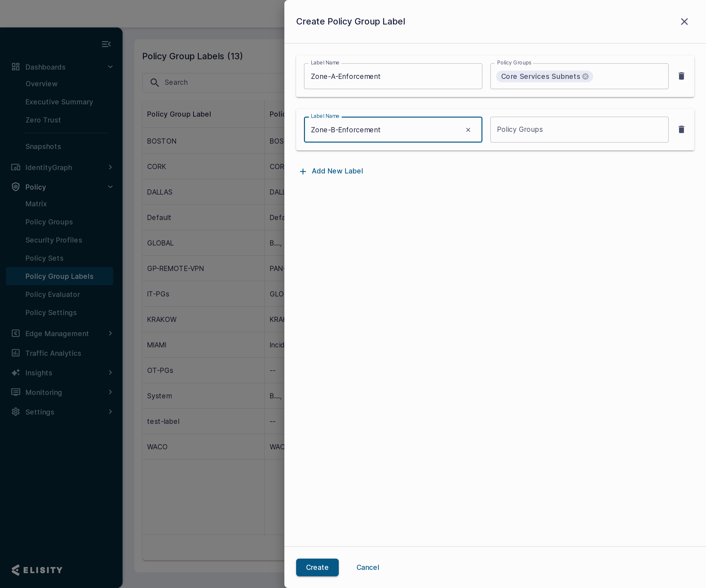Viewport: 706px width, 588px height.
Task: Close the Create Policy Group Label panel
Action: (684, 22)
